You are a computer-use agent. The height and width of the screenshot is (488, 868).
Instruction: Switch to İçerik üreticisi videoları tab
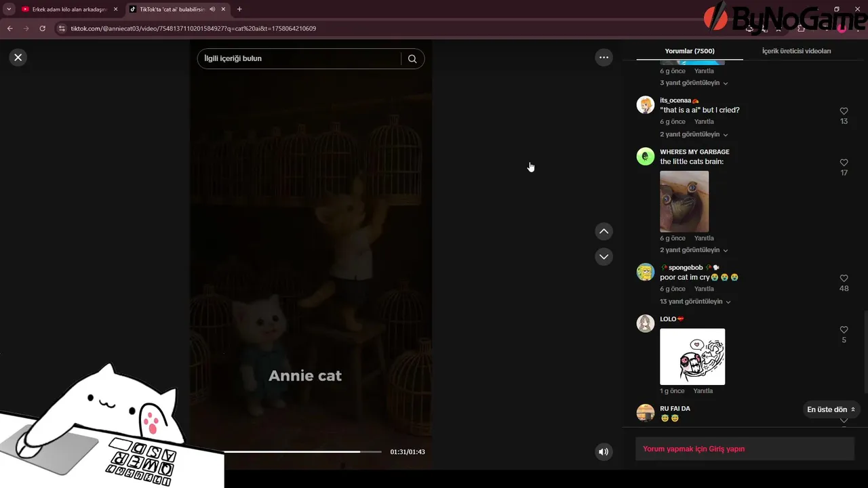(x=796, y=51)
